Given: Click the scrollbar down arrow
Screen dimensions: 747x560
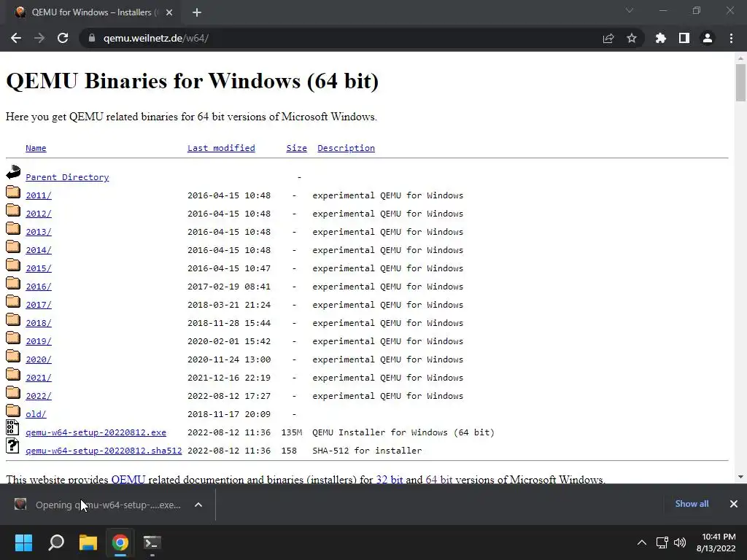Looking at the screenshot, I should point(740,477).
